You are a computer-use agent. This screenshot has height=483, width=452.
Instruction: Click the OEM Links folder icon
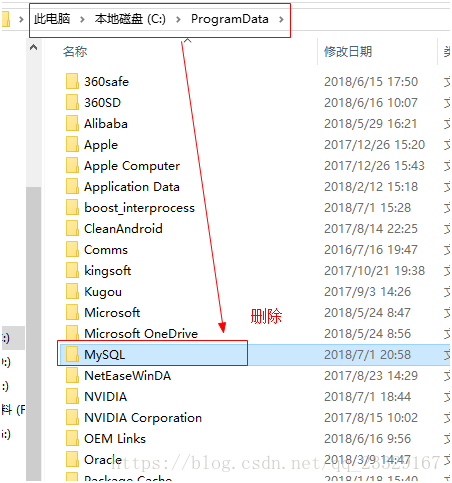tap(72, 438)
